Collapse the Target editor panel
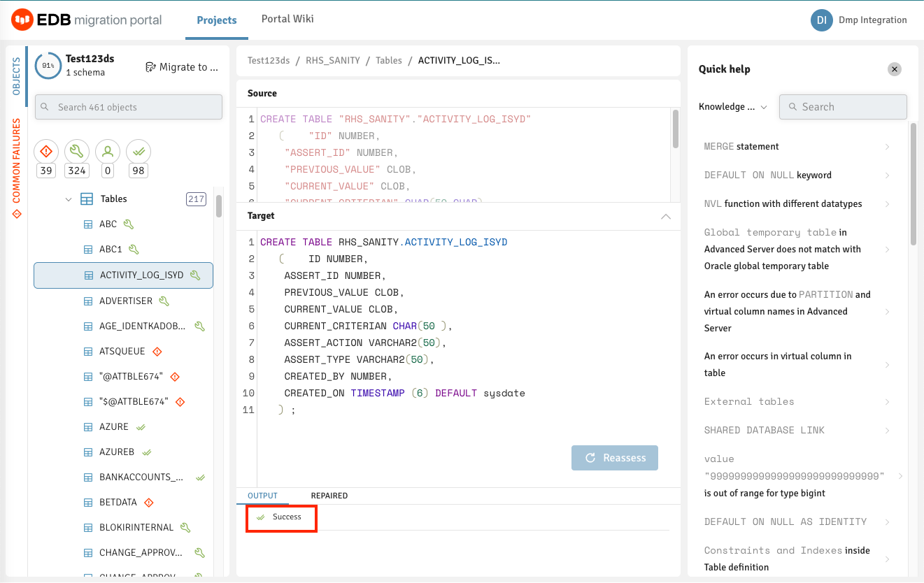This screenshot has height=583, width=924. [x=666, y=216]
